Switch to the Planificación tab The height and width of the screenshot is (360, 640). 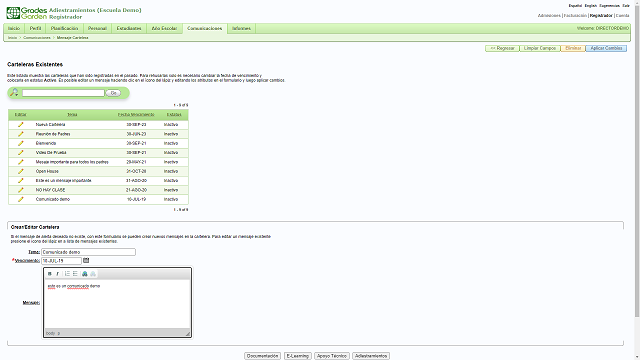(64, 29)
